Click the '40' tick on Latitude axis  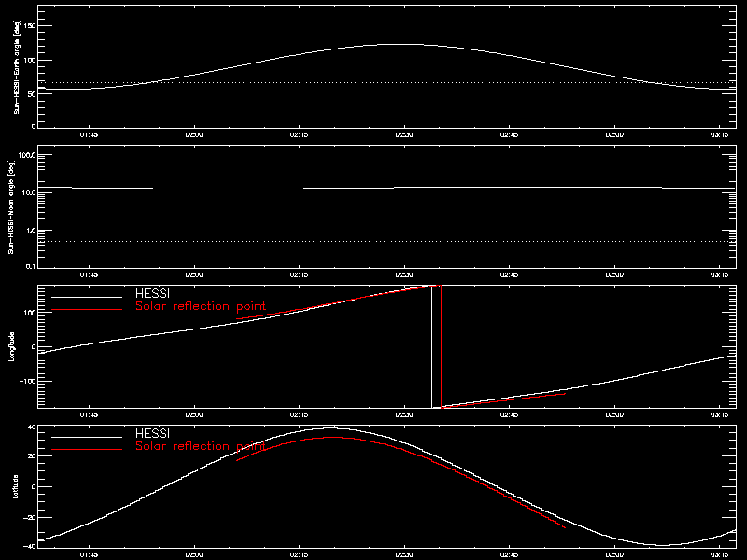33,427
